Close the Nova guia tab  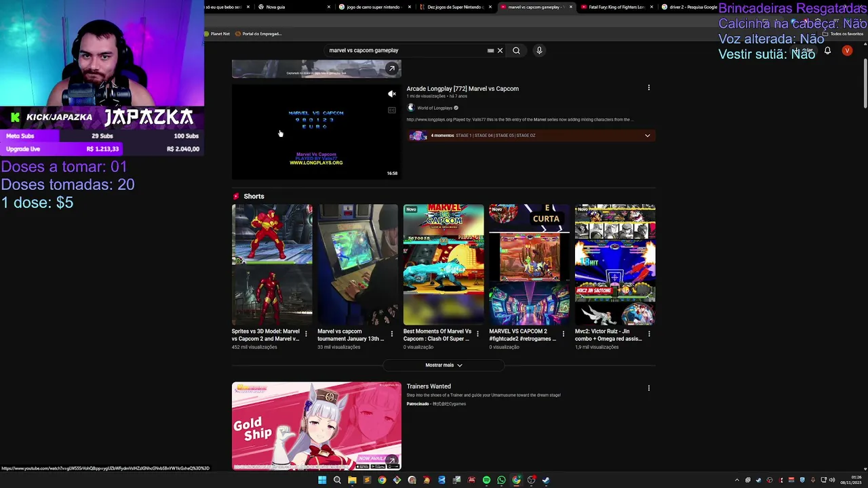(x=328, y=7)
